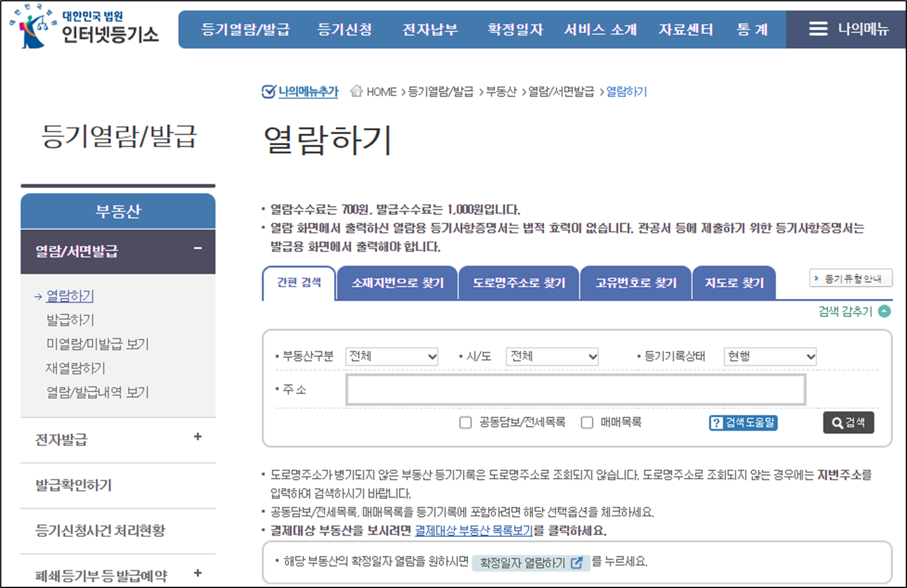
Task: Switch to the 지도로 찾기 tab
Action: click(734, 283)
